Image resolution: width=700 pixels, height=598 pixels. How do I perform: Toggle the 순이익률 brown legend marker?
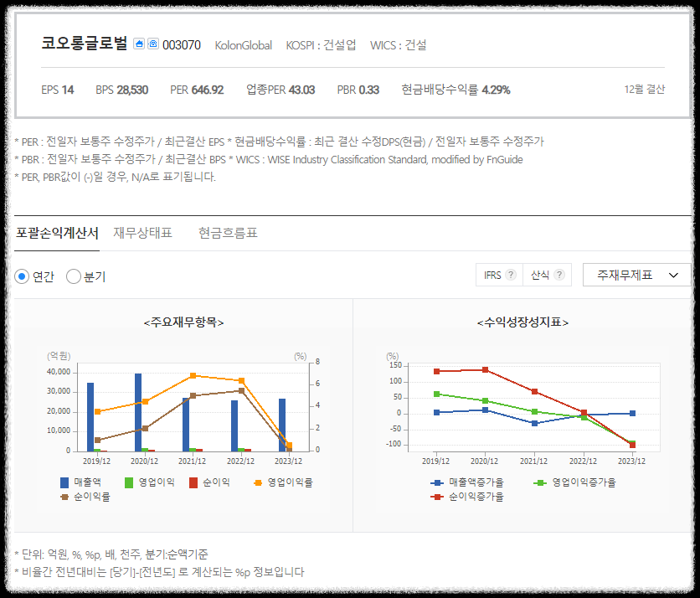click(x=64, y=497)
